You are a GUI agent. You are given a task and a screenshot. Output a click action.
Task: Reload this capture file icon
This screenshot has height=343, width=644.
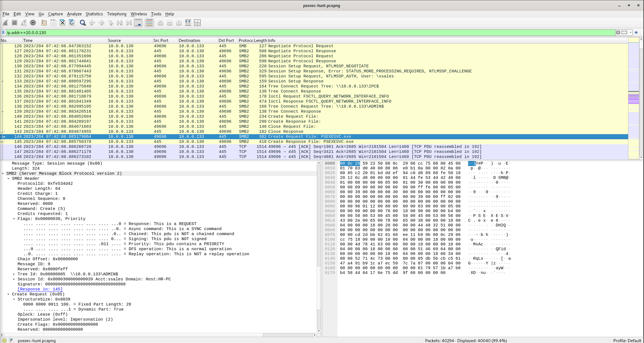point(72,23)
